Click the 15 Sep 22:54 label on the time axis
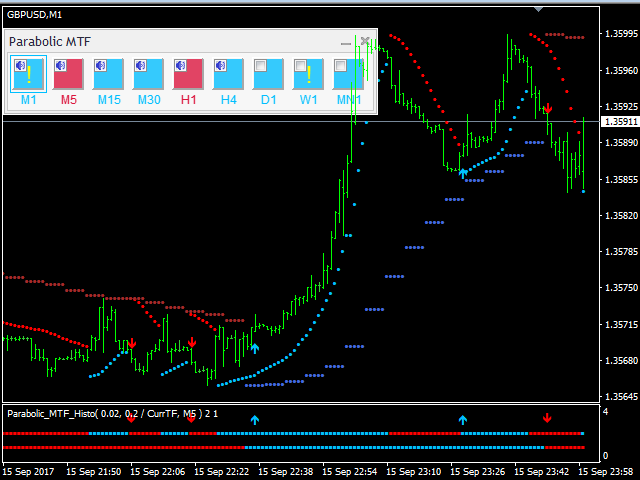Image resolution: width=640 pixels, height=480 pixels. [349, 472]
